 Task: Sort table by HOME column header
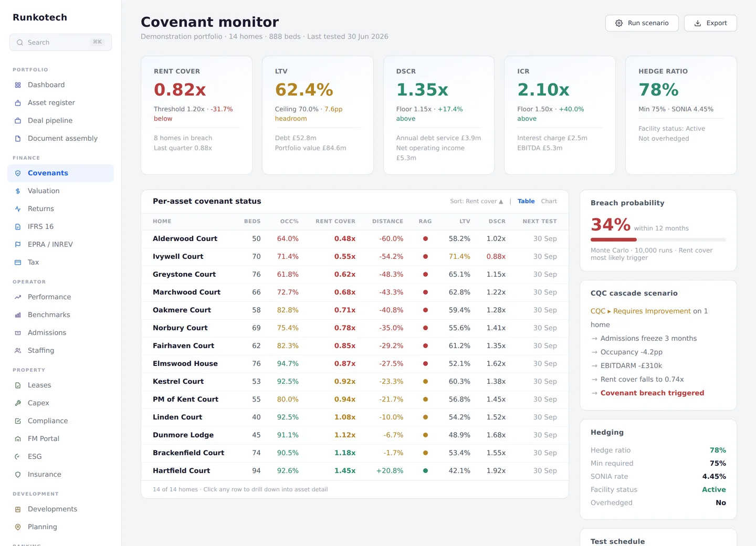[x=162, y=222]
